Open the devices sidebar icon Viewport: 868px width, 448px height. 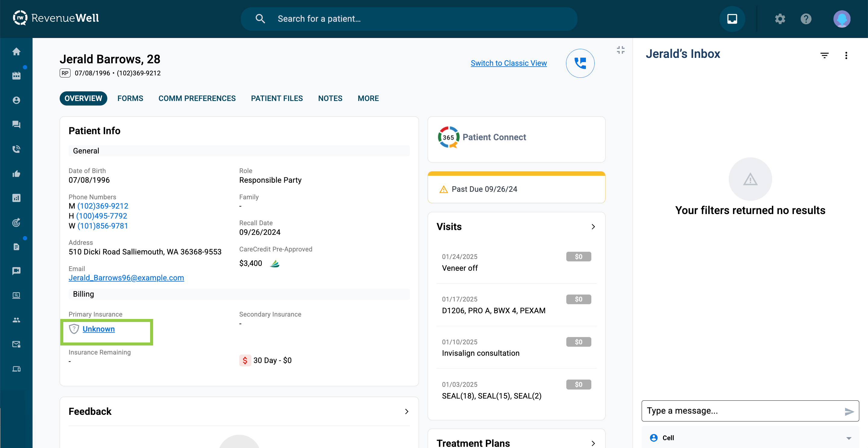16,369
